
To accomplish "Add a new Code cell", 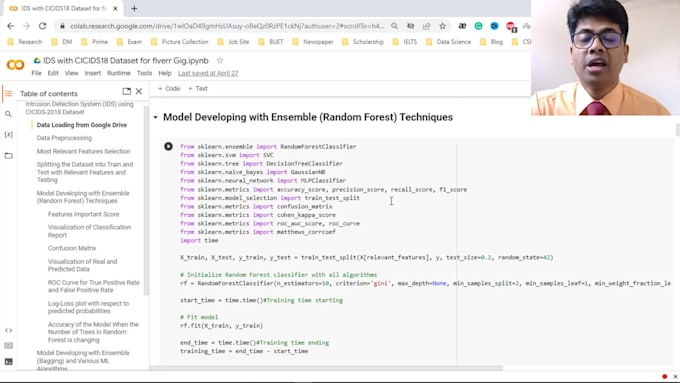I will pos(169,88).
